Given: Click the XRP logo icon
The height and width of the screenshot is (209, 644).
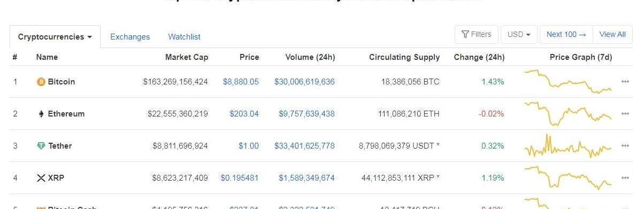Looking at the screenshot, I should point(41,178).
